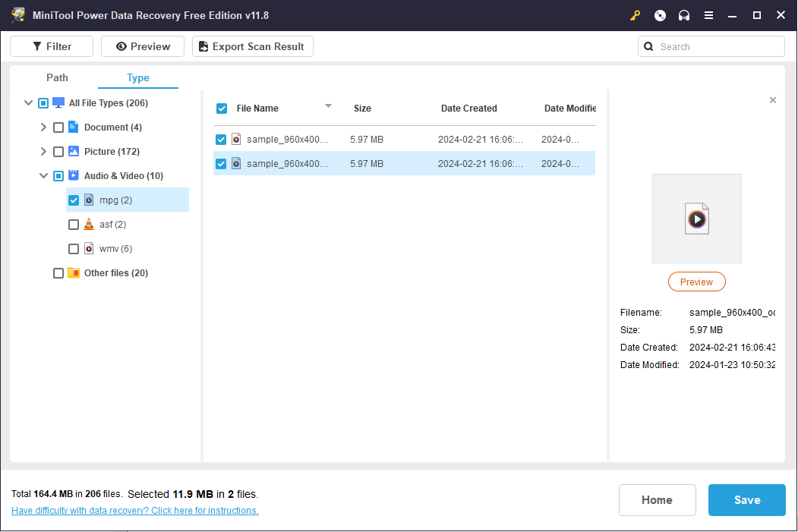The width and height of the screenshot is (798, 532).
Task: Collapse the Audio & Video tree node
Action: point(43,176)
